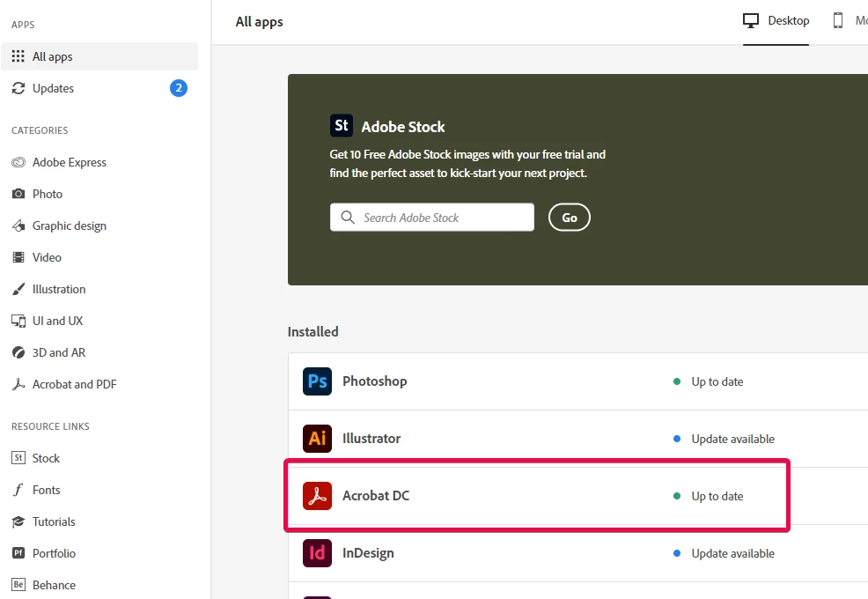The width and height of the screenshot is (868, 599).
Task: Click the Go button
Action: point(569,218)
